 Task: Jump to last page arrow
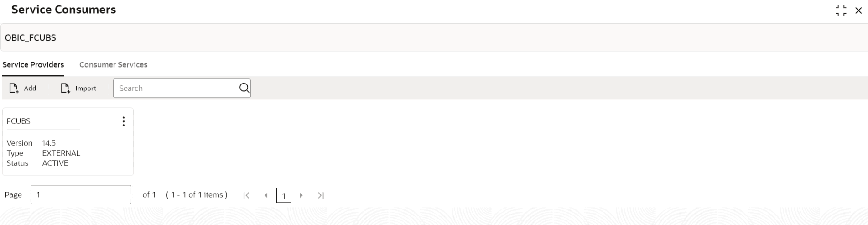point(321,195)
